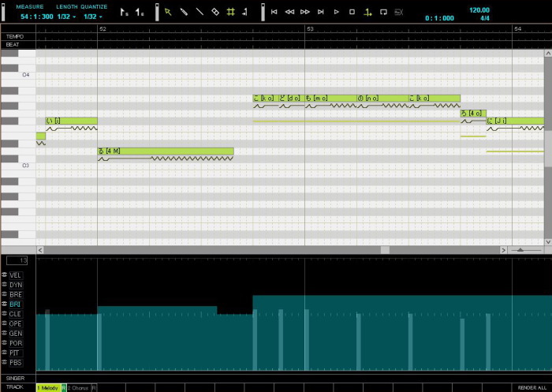Switch to the 2 Chorus track tab
Viewport: 552px width, 392px height.
click(x=79, y=388)
